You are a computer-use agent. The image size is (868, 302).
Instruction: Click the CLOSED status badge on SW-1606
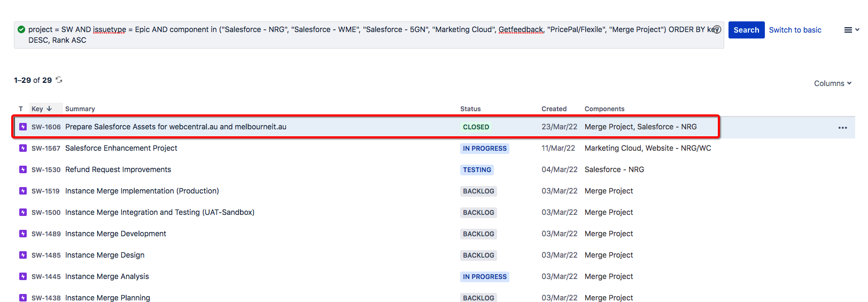[x=476, y=127]
